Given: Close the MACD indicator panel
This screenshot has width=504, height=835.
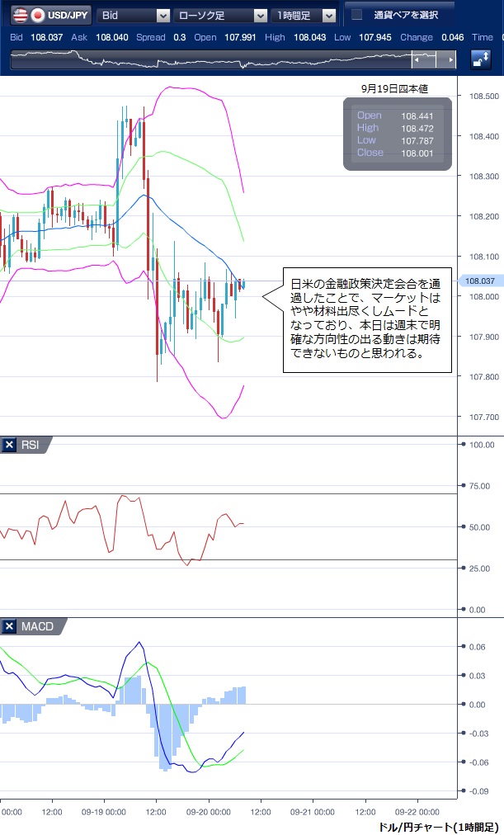Looking at the screenshot, I should pos(10,627).
